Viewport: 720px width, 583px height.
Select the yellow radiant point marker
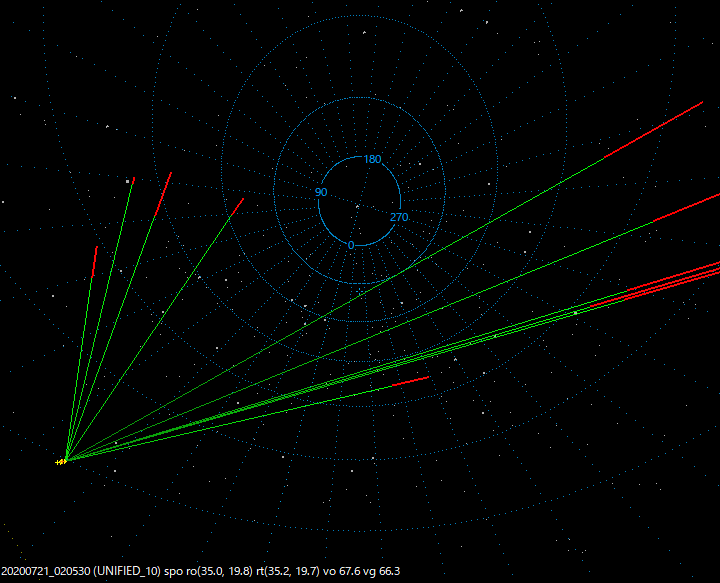click(61, 462)
